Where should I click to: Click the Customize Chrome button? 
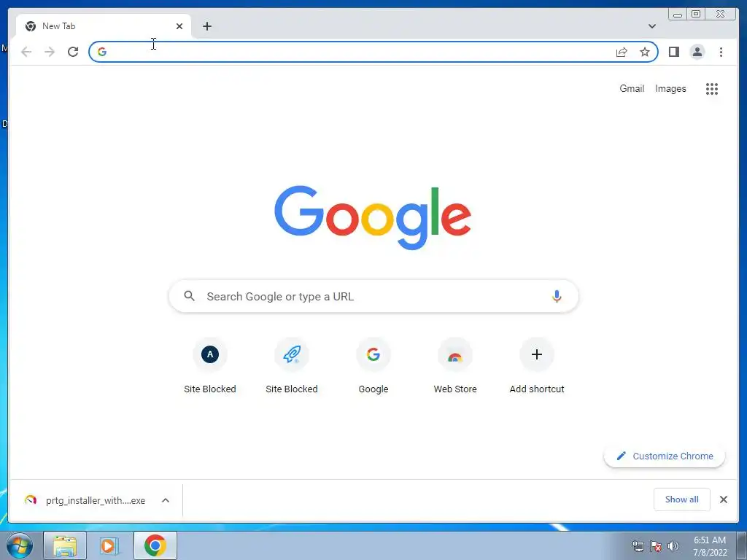point(665,456)
